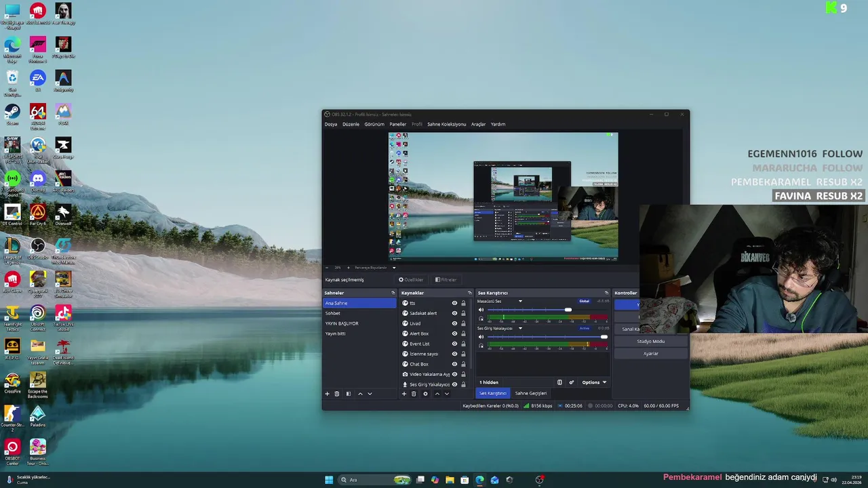
Task: Switch to the Sahne Geçişleri tab
Action: click(x=531, y=393)
